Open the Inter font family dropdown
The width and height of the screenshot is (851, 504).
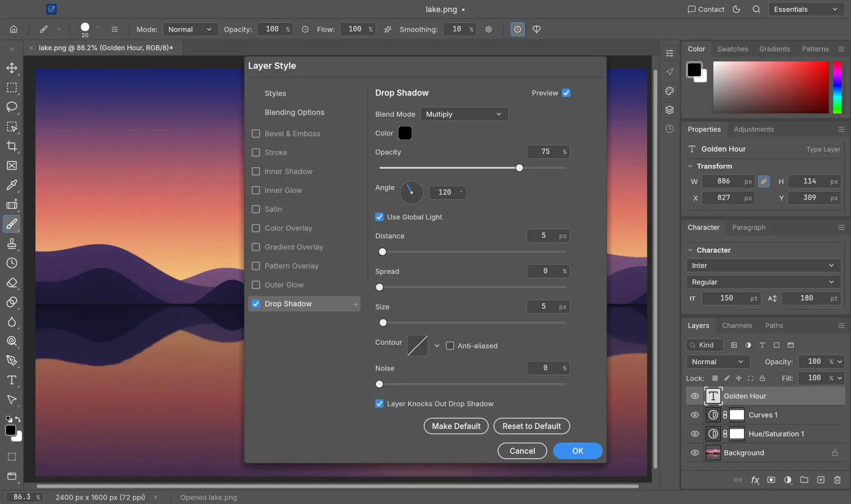tap(763, 265)
